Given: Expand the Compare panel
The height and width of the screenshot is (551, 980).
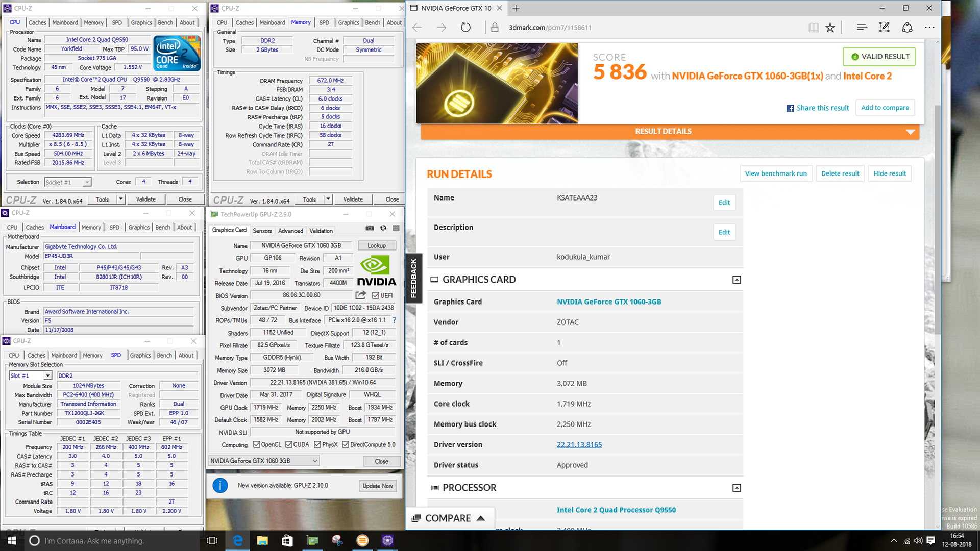Looking at the screenshot, I should point(449,518).
